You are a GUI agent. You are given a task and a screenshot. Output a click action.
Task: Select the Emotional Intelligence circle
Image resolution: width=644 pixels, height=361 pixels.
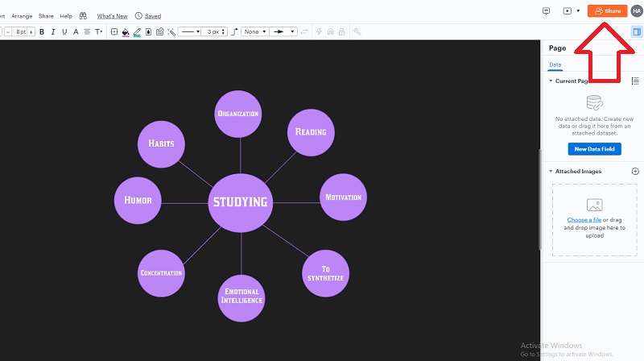point(241,298)
